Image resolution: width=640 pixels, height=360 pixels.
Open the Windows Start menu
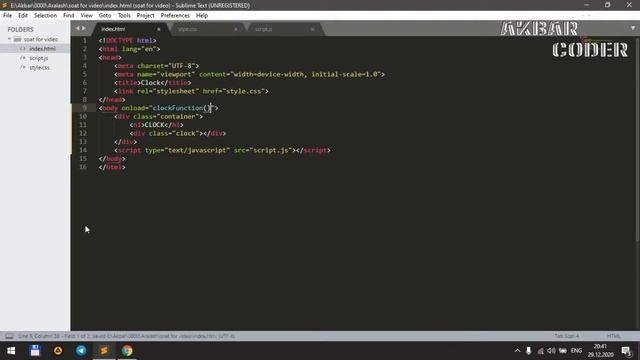(x=11, y=351)
